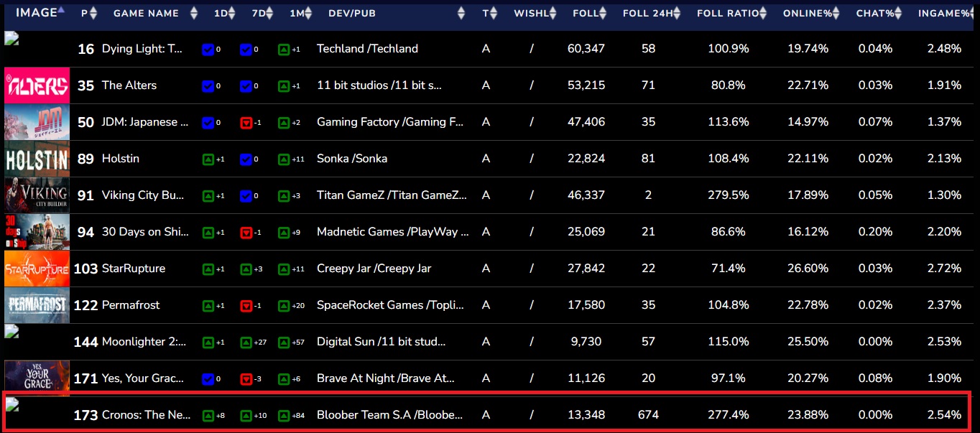Viewport: 980px width, 433px height.
Task: Click the red 7D down-arrow icon for Permafrost
Action: (x=246, y=305)
